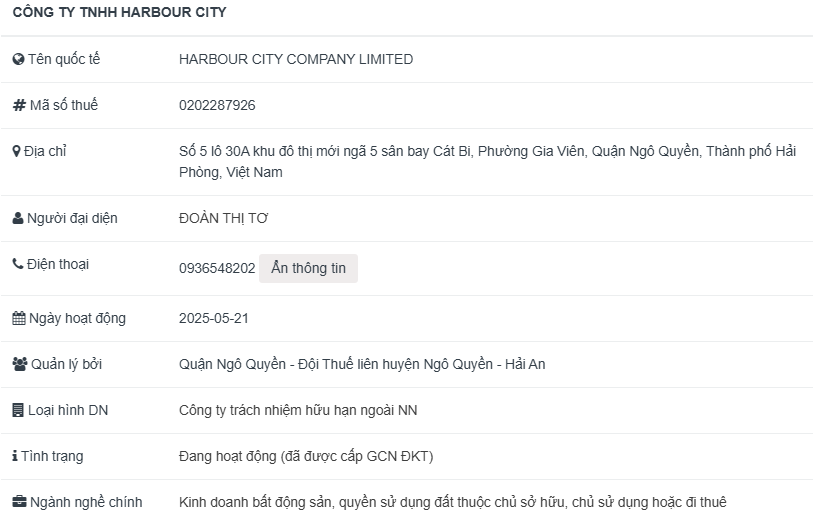Click the phone icon beside Điện thoại
813x525 pixels.
click(x=18, y=264)
